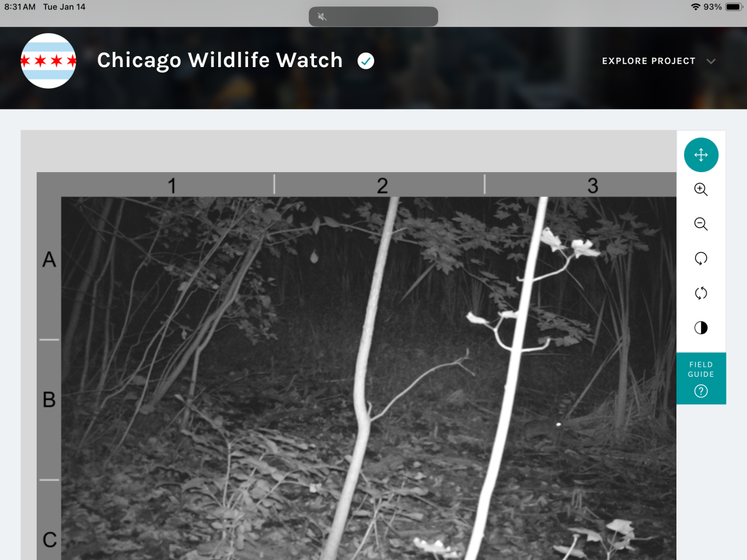Select the move/pan subject tool

point(701,155)
